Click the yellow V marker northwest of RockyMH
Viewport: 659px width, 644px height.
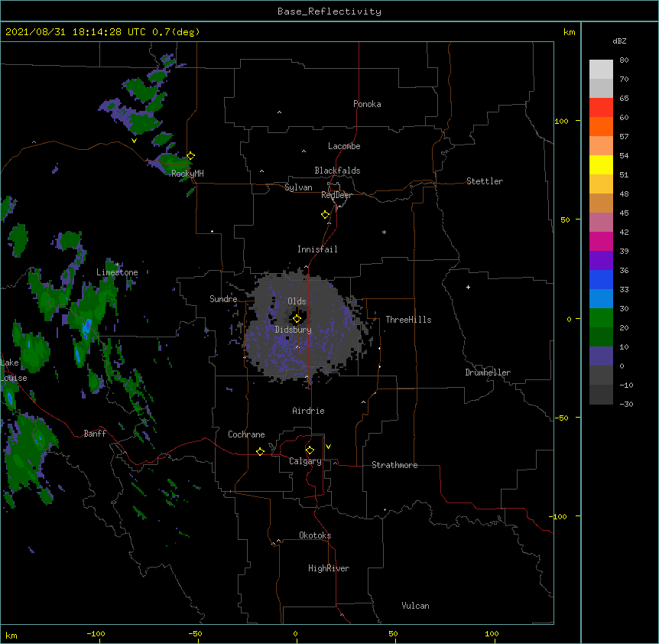point(134,141)
